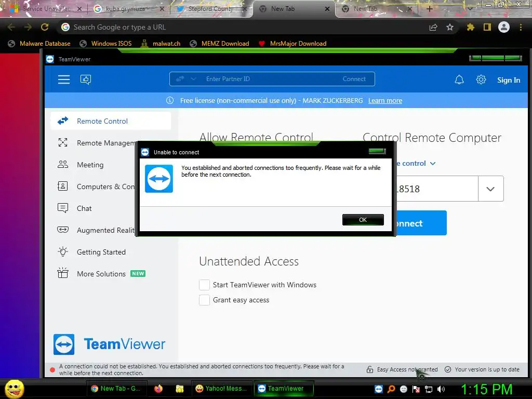Image resolution: width=532 pixels, height=399 pixels.
Task: Open malwat.ch bookmark
Action: [161, 44]
